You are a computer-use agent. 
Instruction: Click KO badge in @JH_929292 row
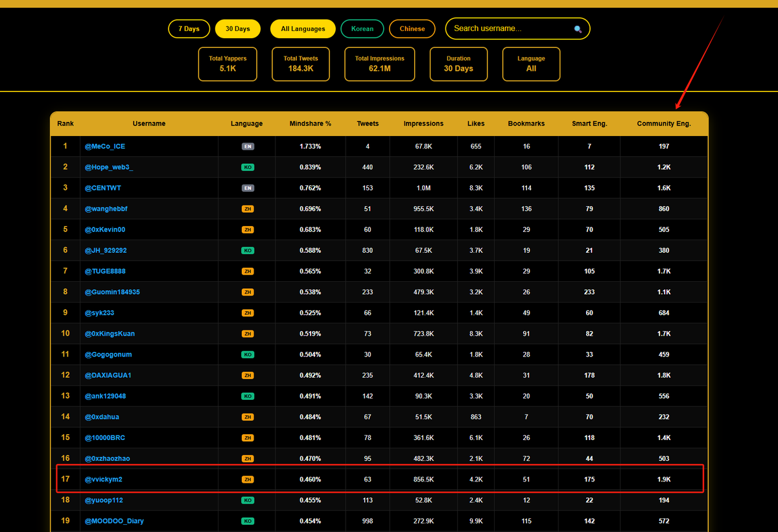click(247, 250)
